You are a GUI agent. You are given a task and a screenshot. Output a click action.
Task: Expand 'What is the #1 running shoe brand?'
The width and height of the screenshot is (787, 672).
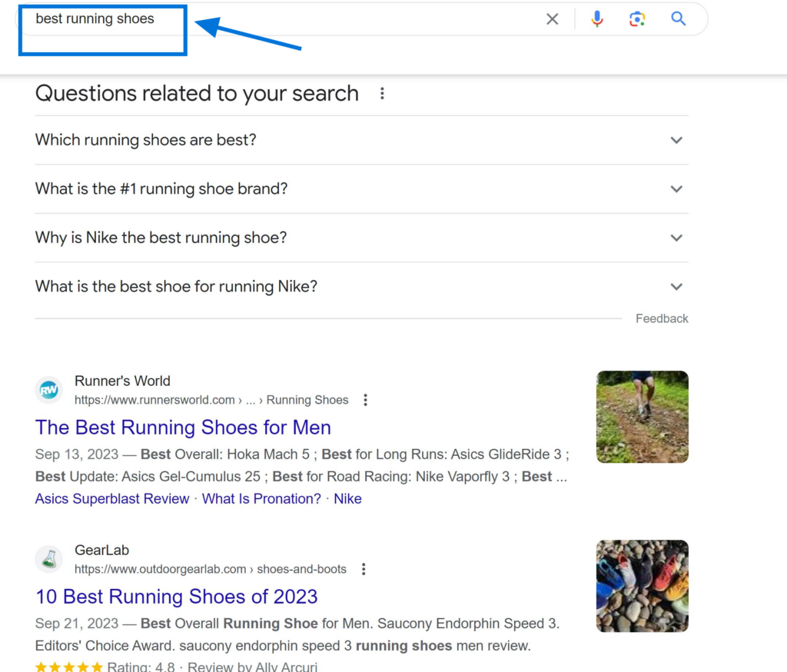(676, 188)
